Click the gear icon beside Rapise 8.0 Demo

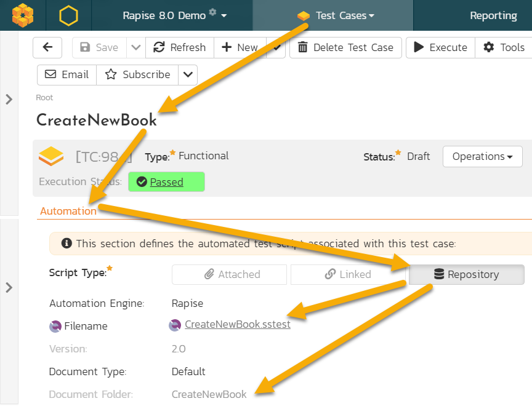click(212, 12)
